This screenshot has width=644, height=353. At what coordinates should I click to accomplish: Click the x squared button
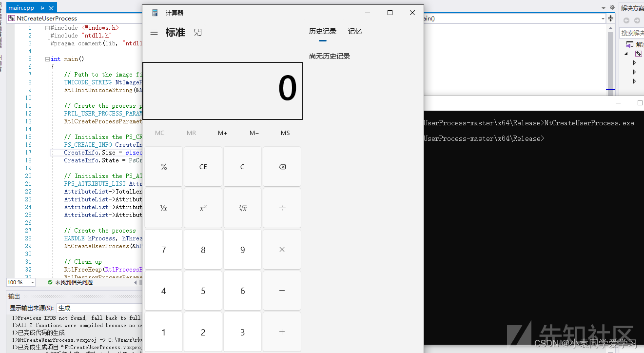coord(203,208)
